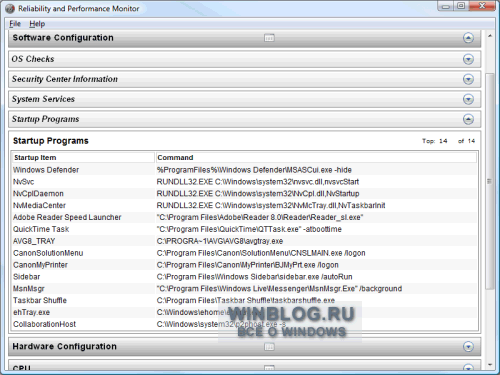This screenshot has width=500, height=375.
Task: Click the System Services header title
Action: (43, 99)
